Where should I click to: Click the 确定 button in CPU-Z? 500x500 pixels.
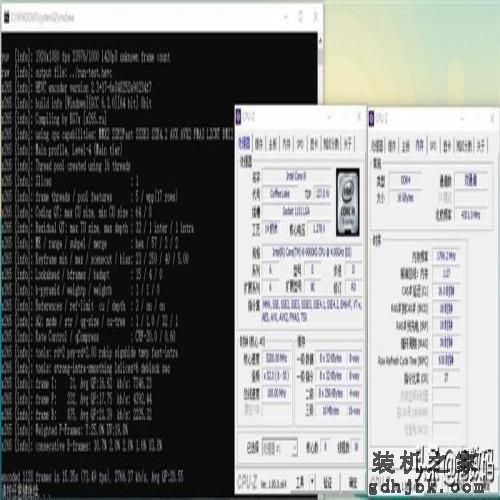pos(353,482)
